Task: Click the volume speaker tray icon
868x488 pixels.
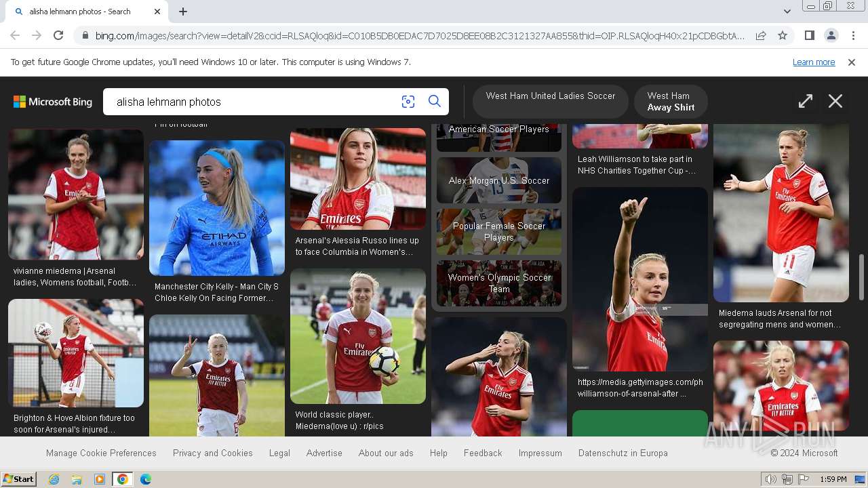Action: point(770,479)
